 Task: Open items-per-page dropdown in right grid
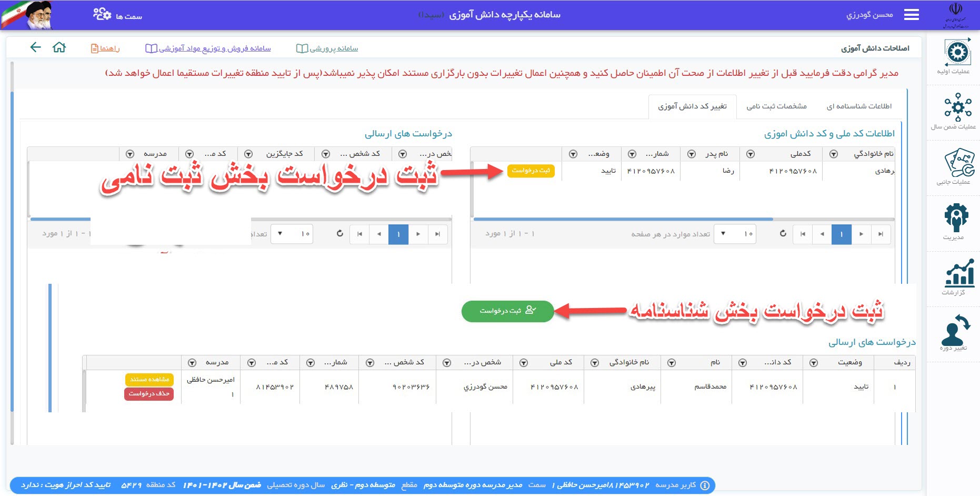tap(735, 234)
